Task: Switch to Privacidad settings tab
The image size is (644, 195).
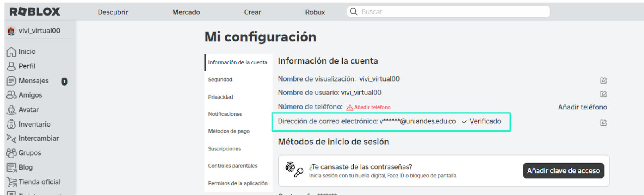Action: coord(221,97)
